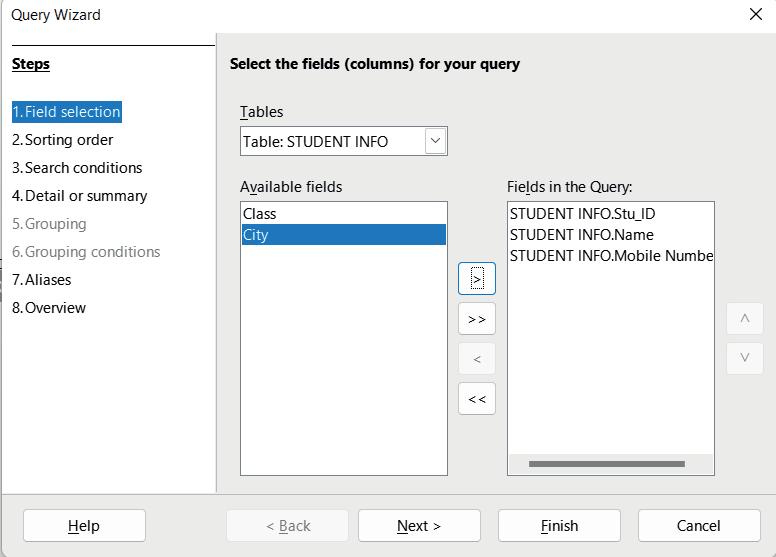
Task: Click the single arrow add field button
Action: [x=477, y=279]
